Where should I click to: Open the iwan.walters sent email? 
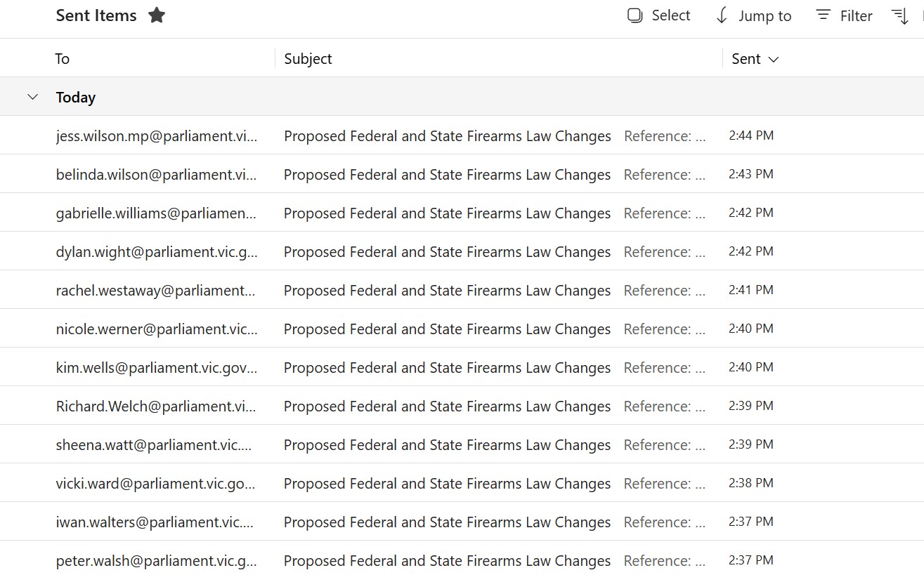click(447, 522)
